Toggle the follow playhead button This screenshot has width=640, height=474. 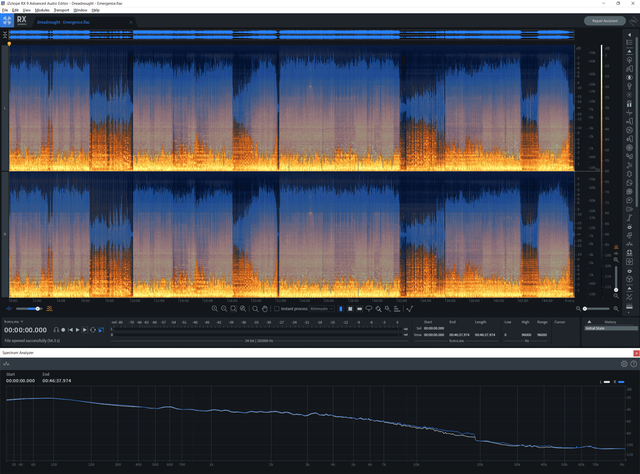101,330
